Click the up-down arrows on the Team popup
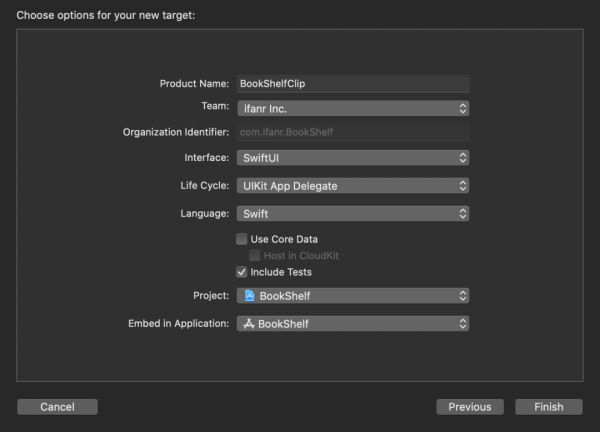This screenshot has width=600, height=432. [x=462, y=108]
